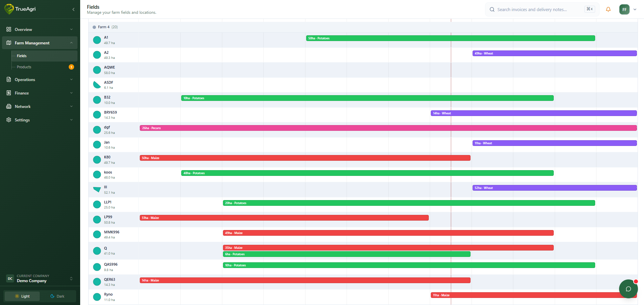Open the user account dropdown arrow
Image resolution: width=644 pixels, height=305 pixels.
tap(635, 9)
